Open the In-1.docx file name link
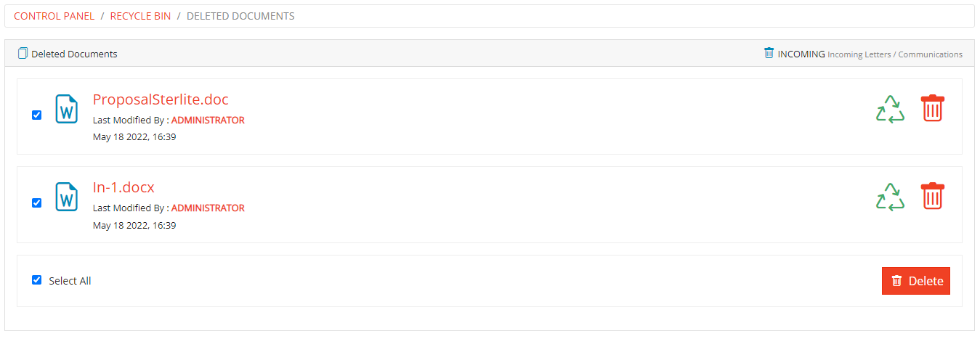This screenshot has height=339, width=980. (123, 187)
